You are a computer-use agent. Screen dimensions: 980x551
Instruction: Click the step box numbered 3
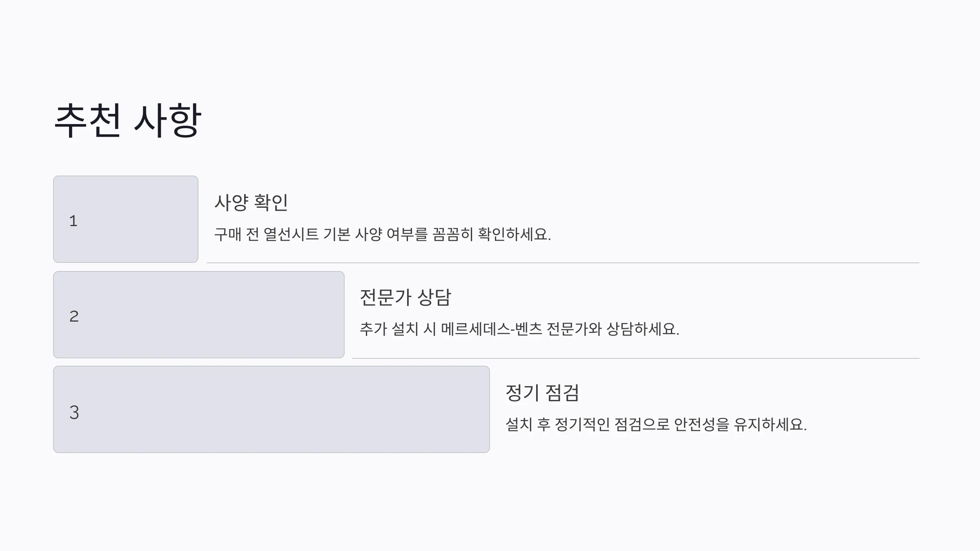(272, 409)
